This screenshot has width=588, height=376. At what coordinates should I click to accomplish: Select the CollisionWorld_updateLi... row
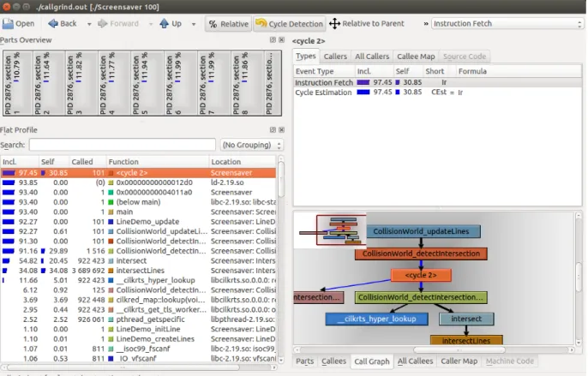point(138,231)
